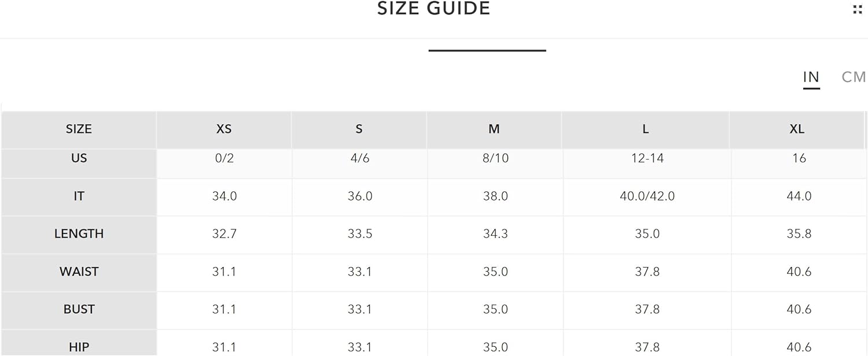This screenshot has height=356, width=868.
Task: Click the HIP row label
Action: point(79,347)
